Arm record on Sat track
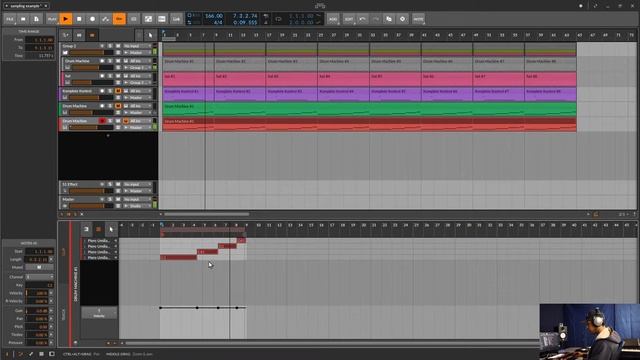Screen dimensions: 640x360 (102, 76)
